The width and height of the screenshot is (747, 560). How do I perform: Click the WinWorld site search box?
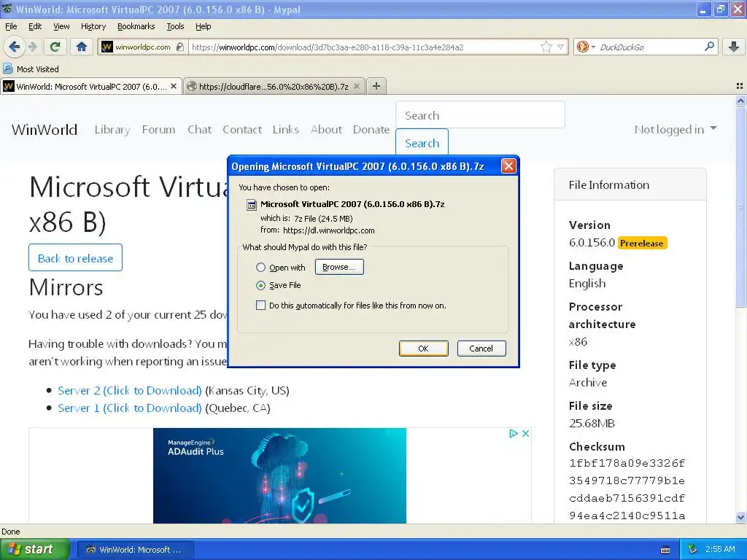click(480, 114)
